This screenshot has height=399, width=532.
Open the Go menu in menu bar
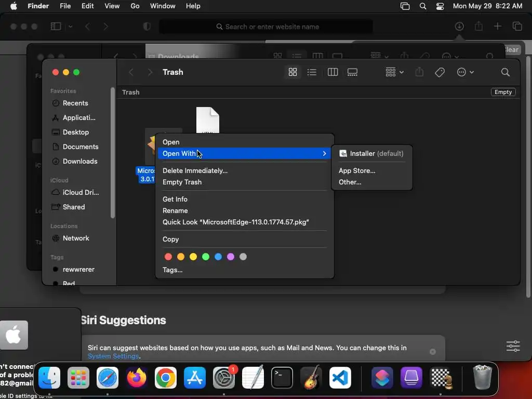point(135,6)
